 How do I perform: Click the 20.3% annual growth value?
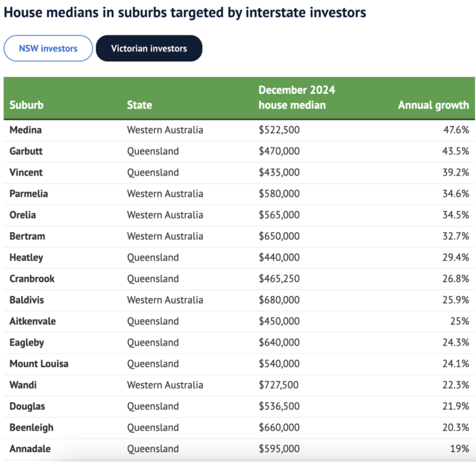point(456,427)
